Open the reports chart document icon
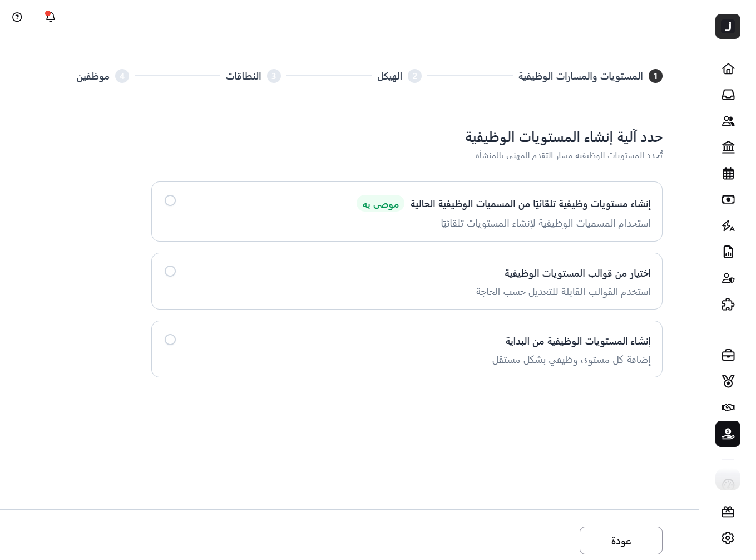 728,252
